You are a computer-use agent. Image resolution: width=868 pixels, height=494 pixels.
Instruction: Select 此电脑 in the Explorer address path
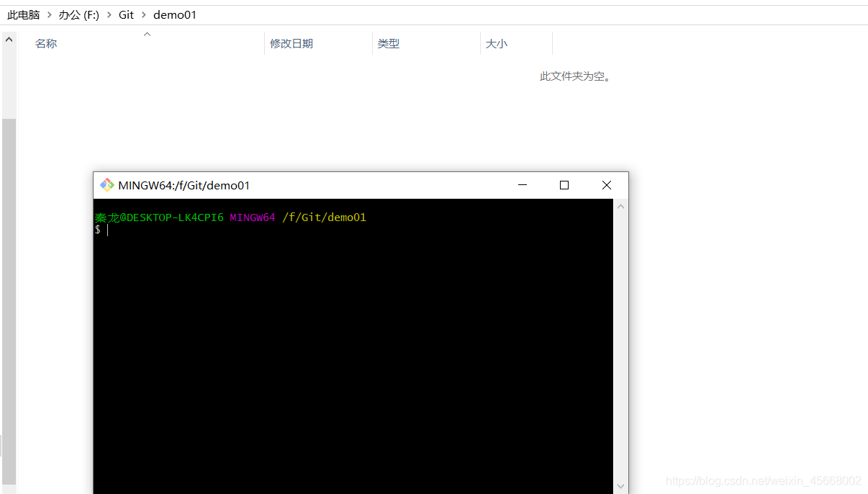click(24, 14)
